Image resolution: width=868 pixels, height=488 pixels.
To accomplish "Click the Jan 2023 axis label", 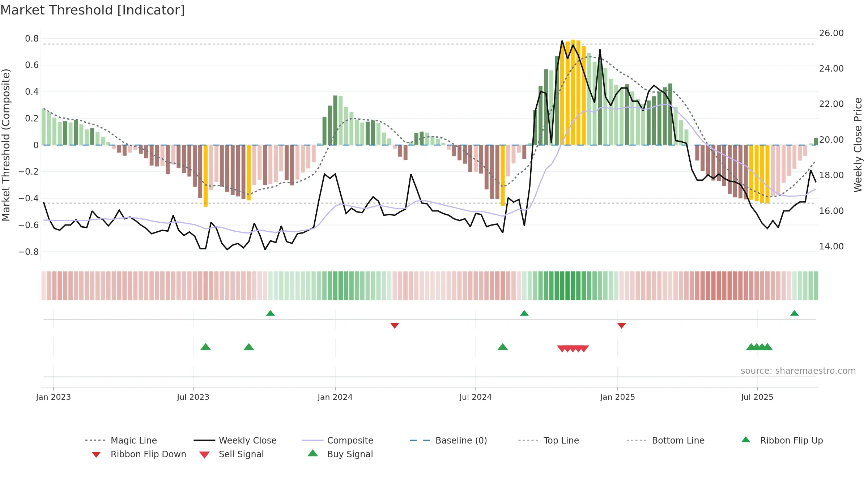I will click(x=54, y=397).
